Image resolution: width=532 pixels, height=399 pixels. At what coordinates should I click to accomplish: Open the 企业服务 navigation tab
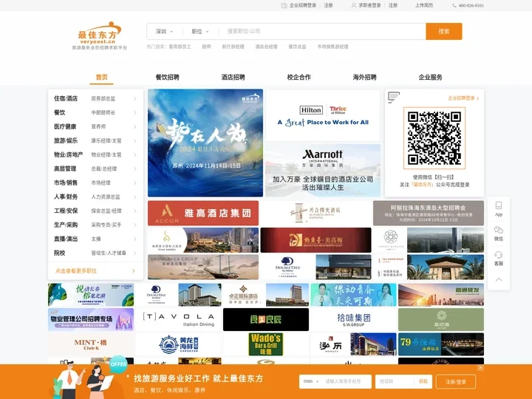point(430,77)
